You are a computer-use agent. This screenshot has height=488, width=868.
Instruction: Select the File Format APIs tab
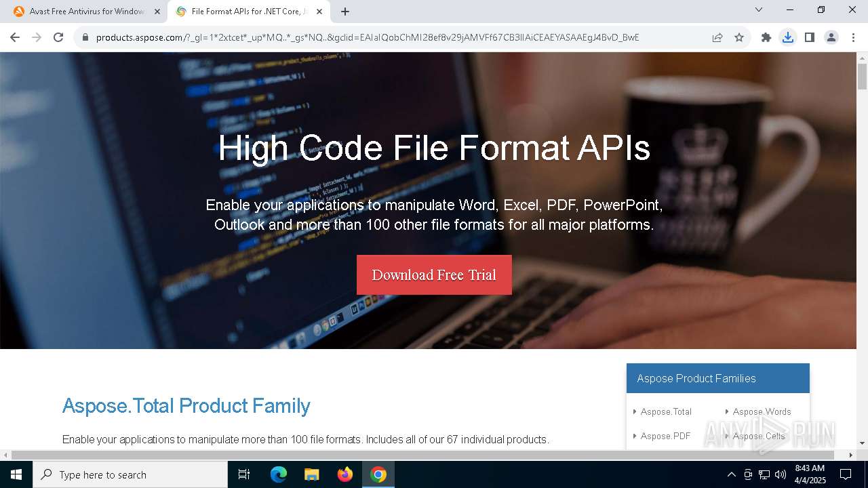tap(249, 12)
